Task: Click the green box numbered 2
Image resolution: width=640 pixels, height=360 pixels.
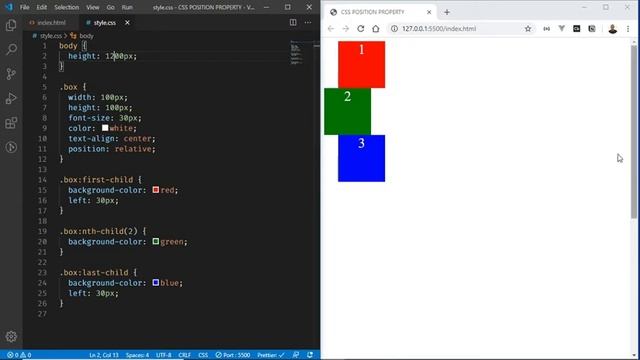Action: pos(347,111)
